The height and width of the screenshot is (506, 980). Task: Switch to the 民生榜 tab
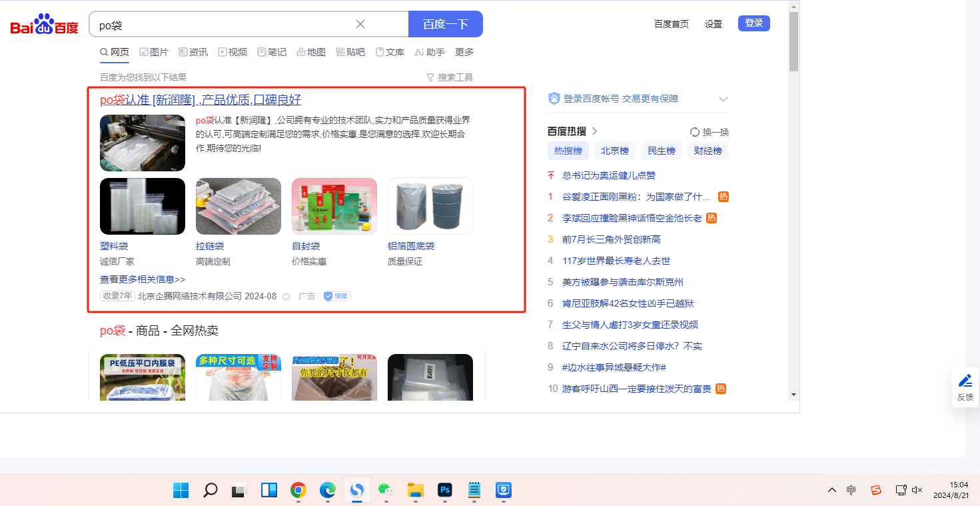coord(662,151)
